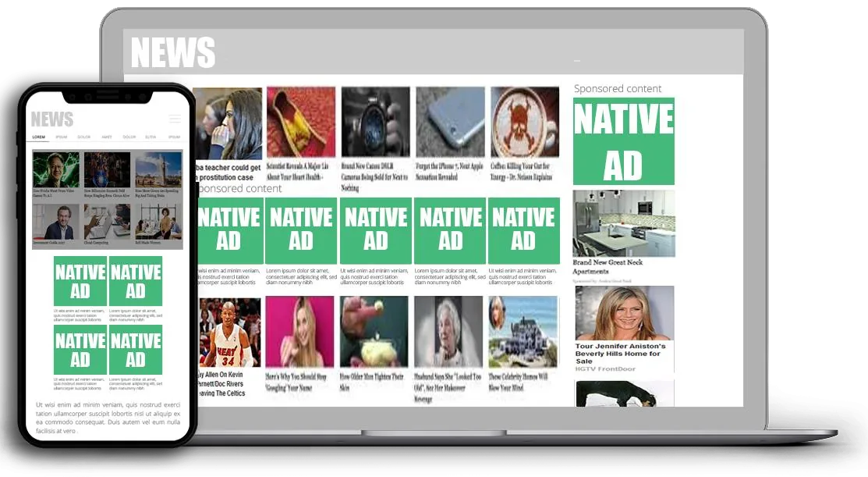Open the ELITA tab on the phone
The width and height of the screenshot is (868, 477).
[151, 137]
